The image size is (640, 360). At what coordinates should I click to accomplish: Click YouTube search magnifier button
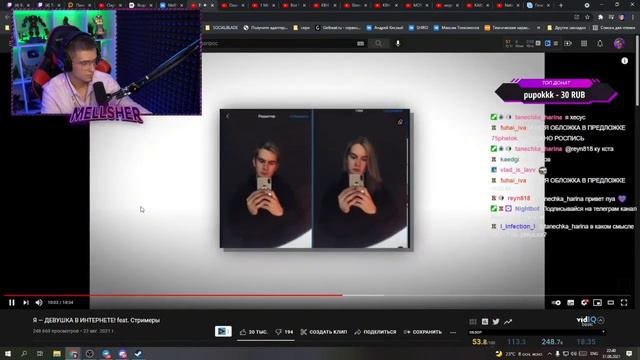(378, 43)
